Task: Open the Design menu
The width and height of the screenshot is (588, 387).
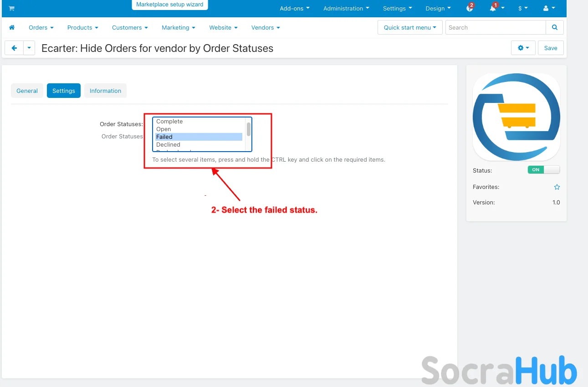Action: point(438,8)
